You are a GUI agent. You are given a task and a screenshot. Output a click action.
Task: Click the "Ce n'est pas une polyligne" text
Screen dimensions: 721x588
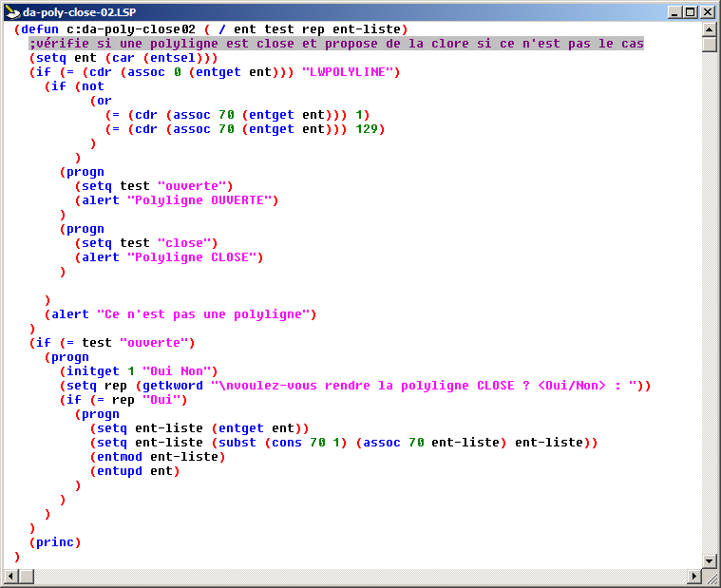coord(206,314)
